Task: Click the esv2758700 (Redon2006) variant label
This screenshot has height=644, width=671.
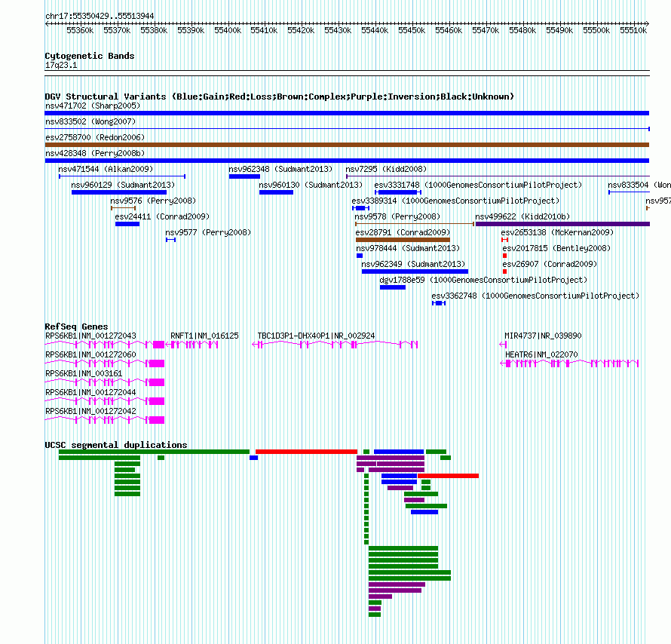Action: pyautogui.click(x=95, y=137)
